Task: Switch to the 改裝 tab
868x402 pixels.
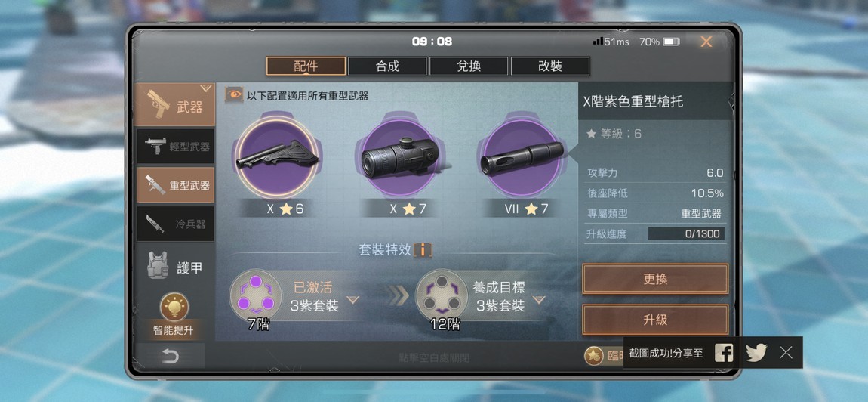Action: pos(550,66)
